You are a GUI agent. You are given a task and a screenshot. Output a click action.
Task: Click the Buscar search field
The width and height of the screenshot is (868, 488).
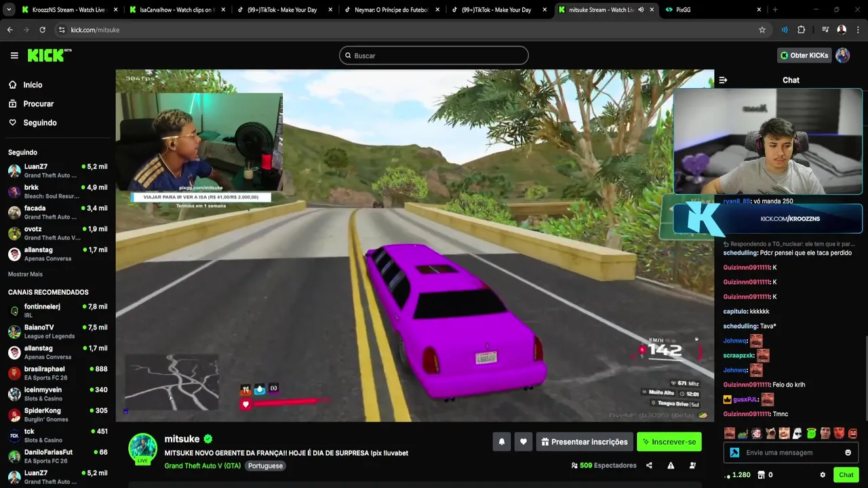[434, 56]
